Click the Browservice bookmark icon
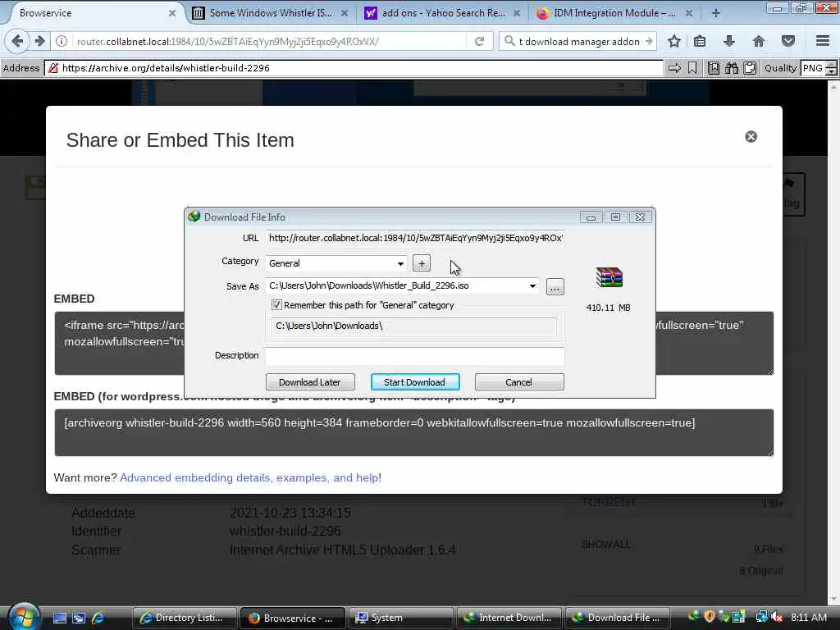 (x=692, y=68)
